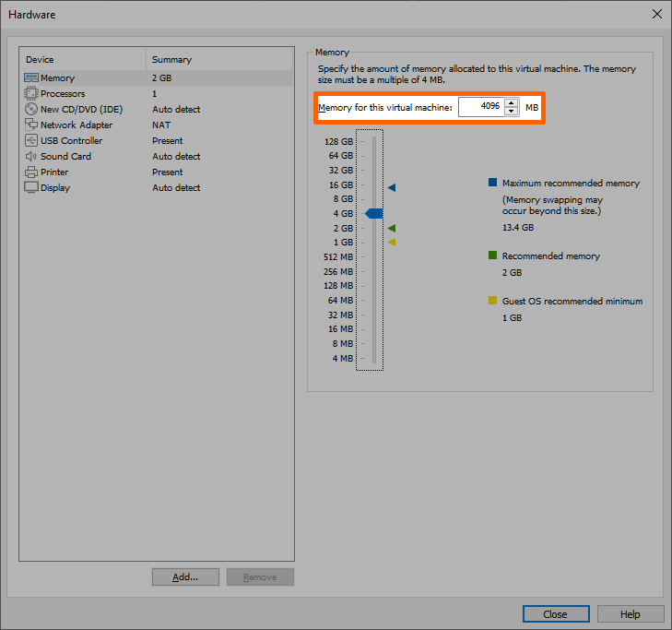Select the USB Controller icon
This screenshot has height=630, width=672.
coord(31,141)
